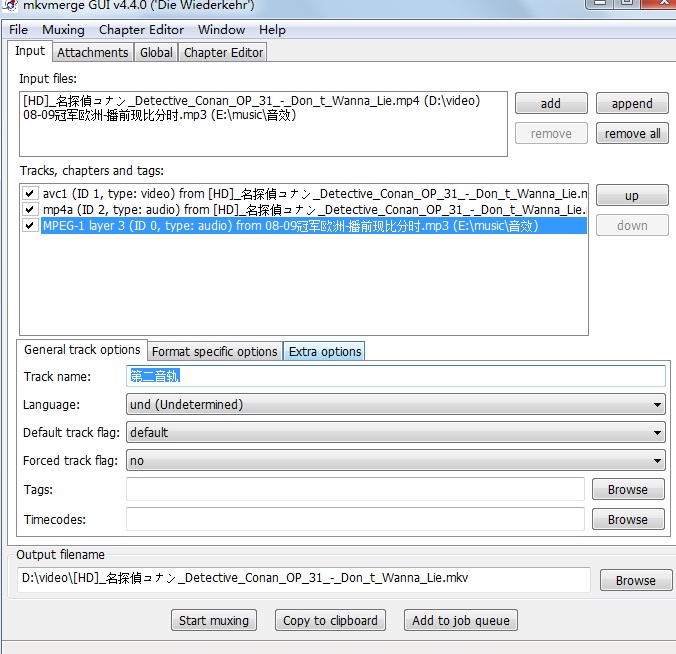Screen dimensions: 676x654
Task: Browse for a Tags file
Action: [627, 490]
